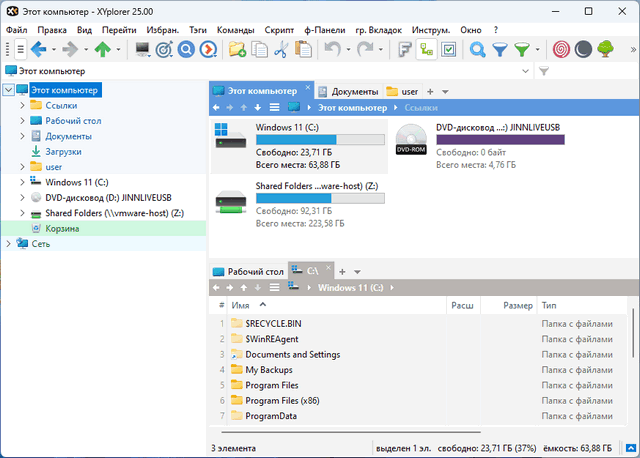This screenshot has height=458, width=640.
Task: Sort the list by Размер column
Action: pos(518,305)
